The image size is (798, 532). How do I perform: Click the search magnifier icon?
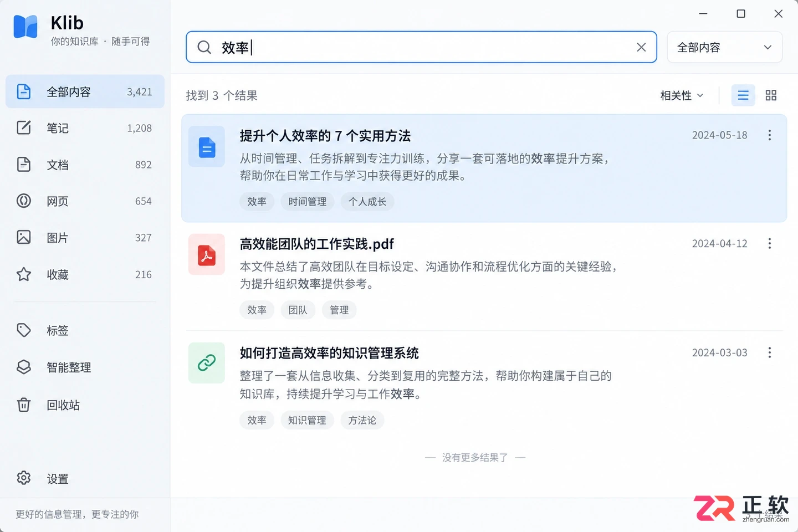204,47
